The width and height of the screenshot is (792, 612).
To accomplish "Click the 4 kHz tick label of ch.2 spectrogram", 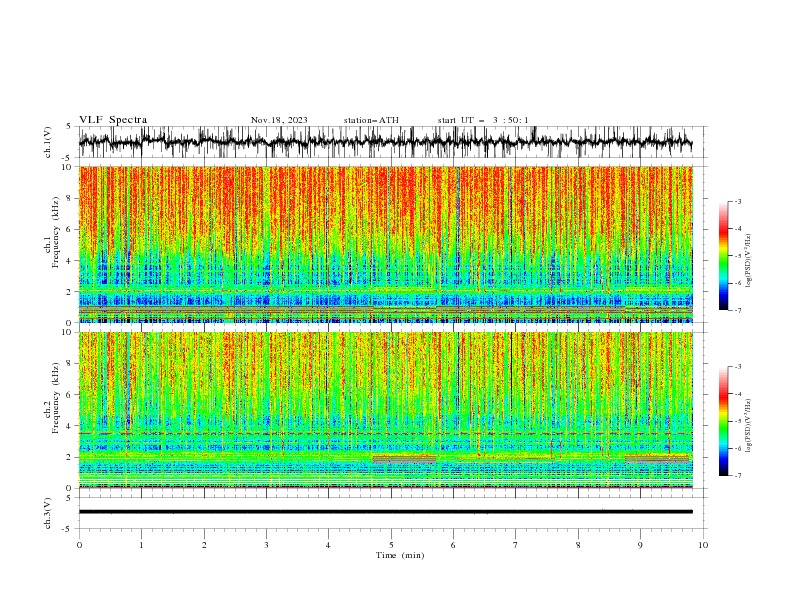I will point(70,426).
